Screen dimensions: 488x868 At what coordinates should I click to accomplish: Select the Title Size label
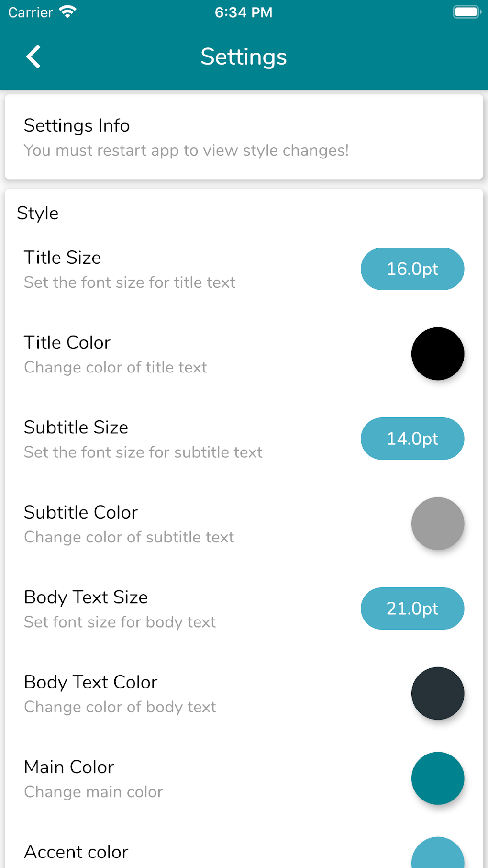[63, 258]
